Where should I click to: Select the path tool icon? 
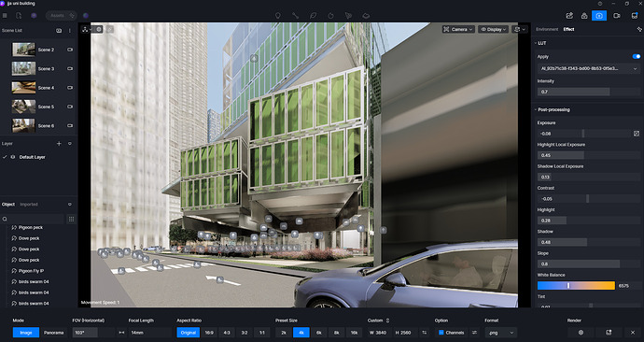tap(295, 16)
